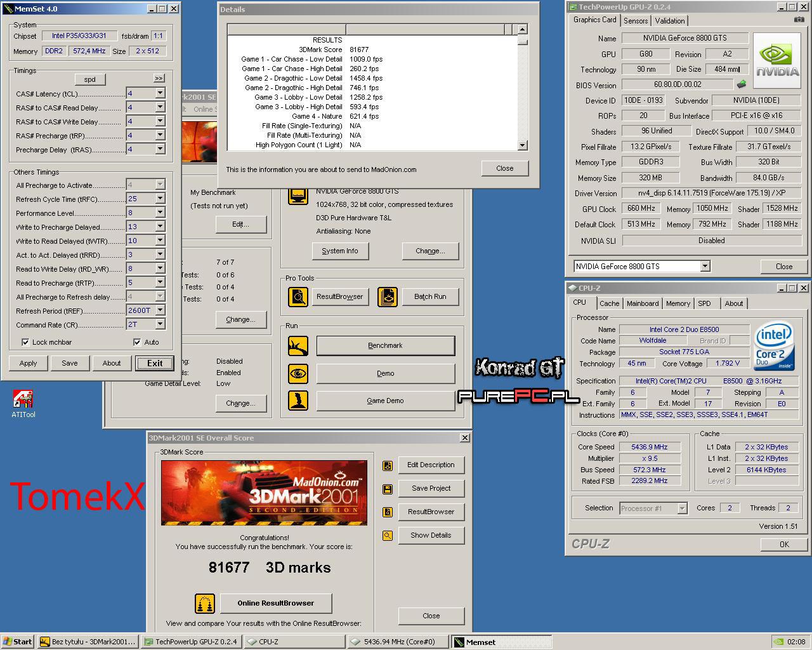
Task: Open the Windows Start button
Action: [18, 642]
